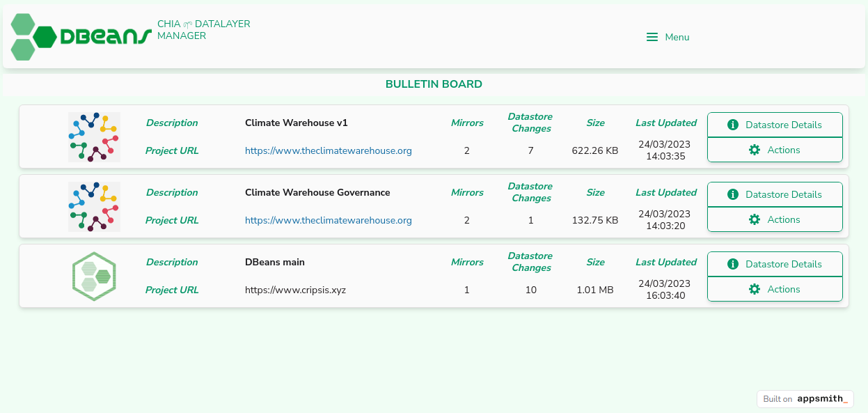Click the CHIA DATALAYER MANAGER title text

203,29
